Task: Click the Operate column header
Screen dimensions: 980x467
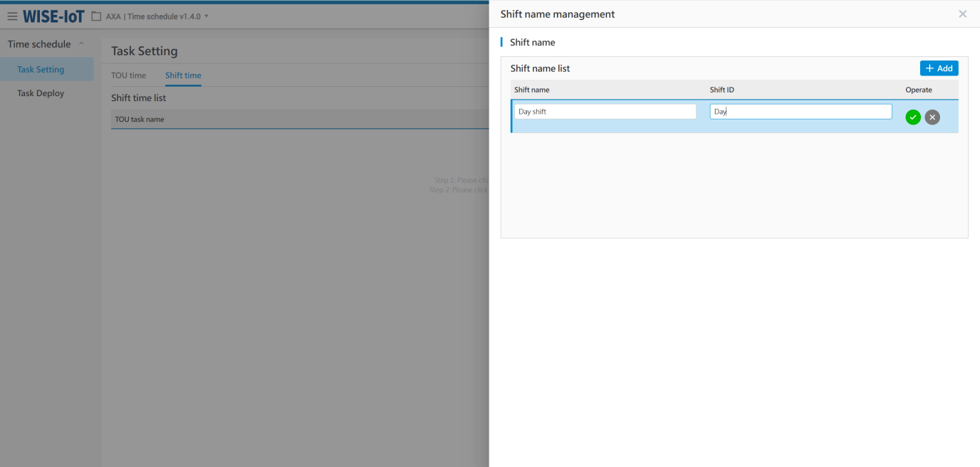Action: pyautogui.click(x=919, y=90)
